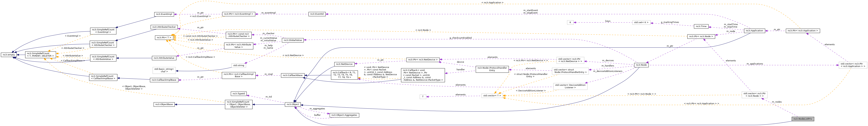Click the g_markingTimes edge label
This screenshot has height=126, width=868.
[670, 22]
